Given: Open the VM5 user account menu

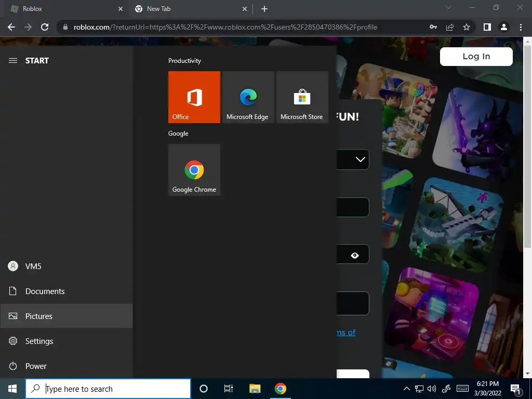Looking at the screenshot, I should pyautogui.click(x=66, y=267).
